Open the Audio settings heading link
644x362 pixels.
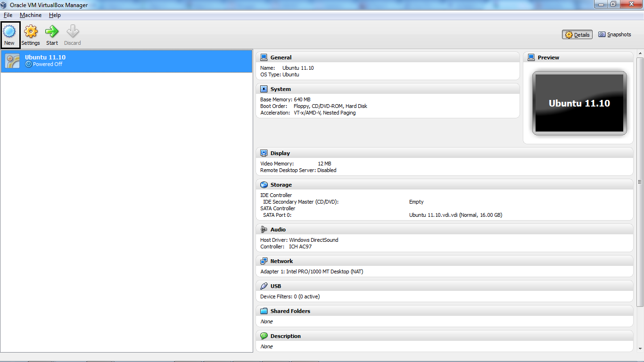[x=278, y=230]
